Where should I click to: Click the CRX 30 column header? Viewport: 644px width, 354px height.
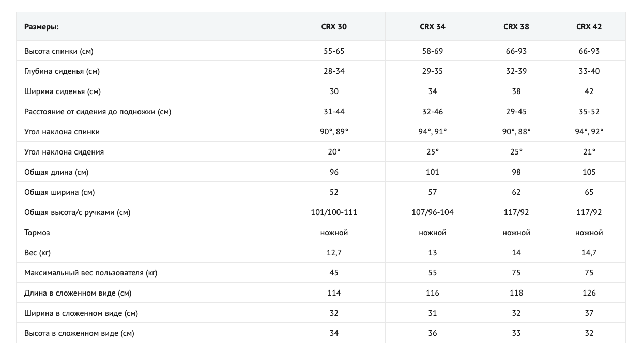tap(334, 27)
